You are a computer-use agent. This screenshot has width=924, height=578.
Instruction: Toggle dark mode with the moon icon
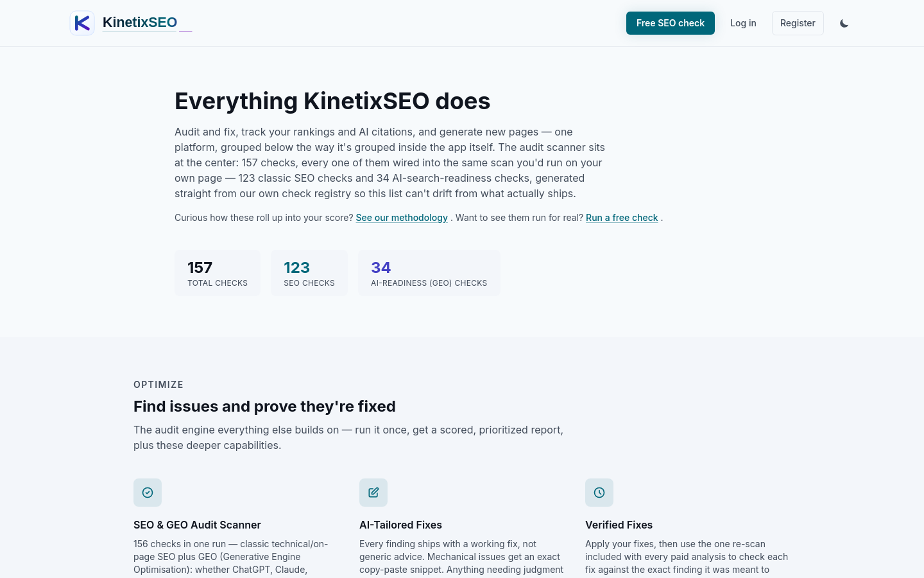click(844, 23)
